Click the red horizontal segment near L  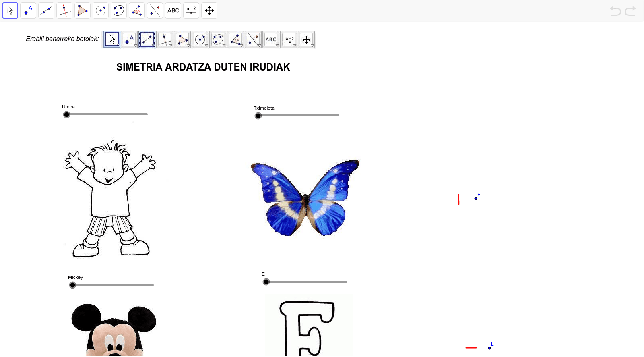click(471, 348)
